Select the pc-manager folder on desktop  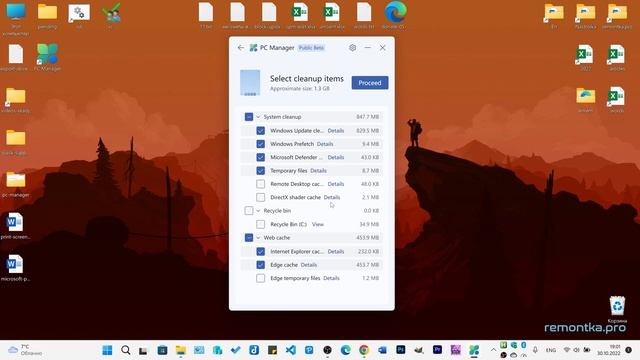[x=16, y=184]
